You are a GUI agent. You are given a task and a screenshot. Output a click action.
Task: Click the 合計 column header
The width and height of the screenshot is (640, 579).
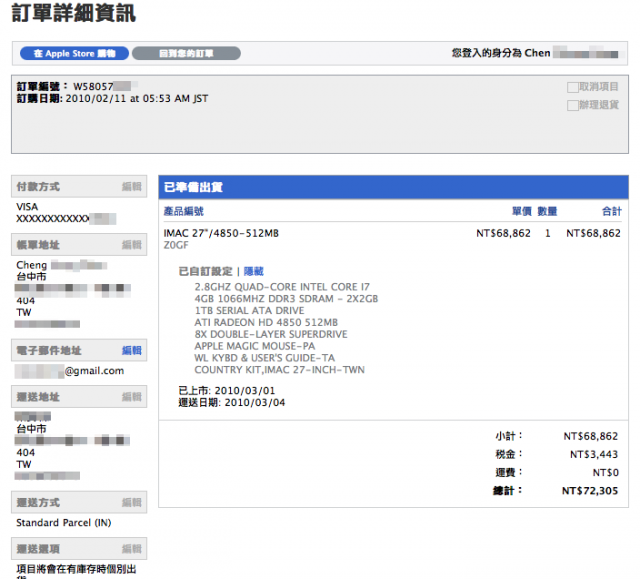(x=612, y=211)
